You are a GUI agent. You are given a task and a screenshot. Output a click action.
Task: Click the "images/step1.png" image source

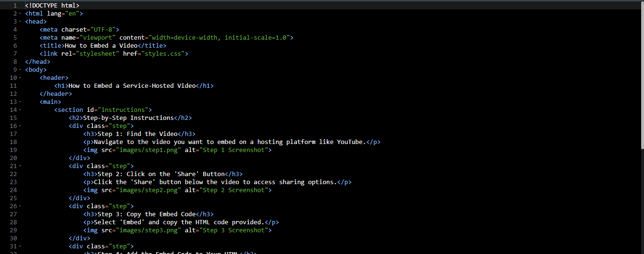coord(149,150)
